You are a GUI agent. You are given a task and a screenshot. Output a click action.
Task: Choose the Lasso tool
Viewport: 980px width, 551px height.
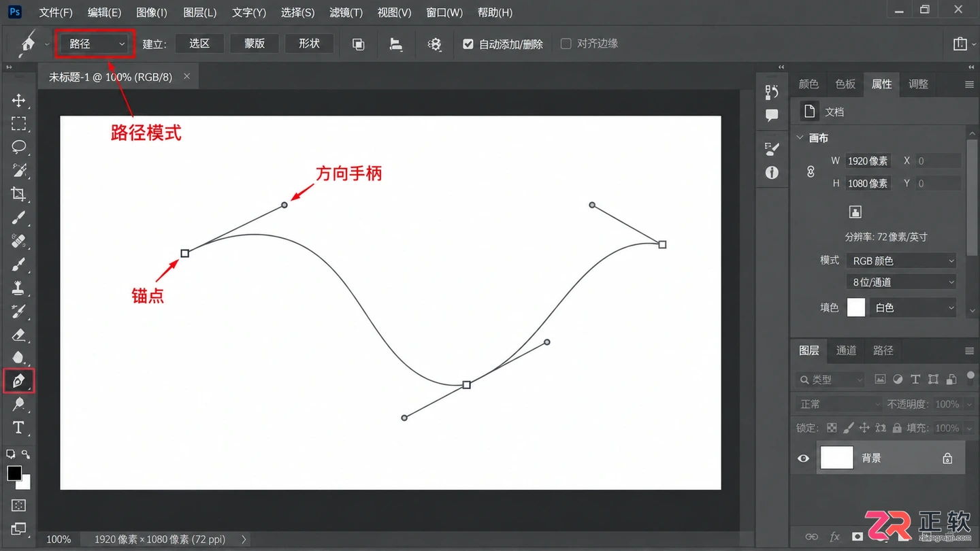[18, 147]
